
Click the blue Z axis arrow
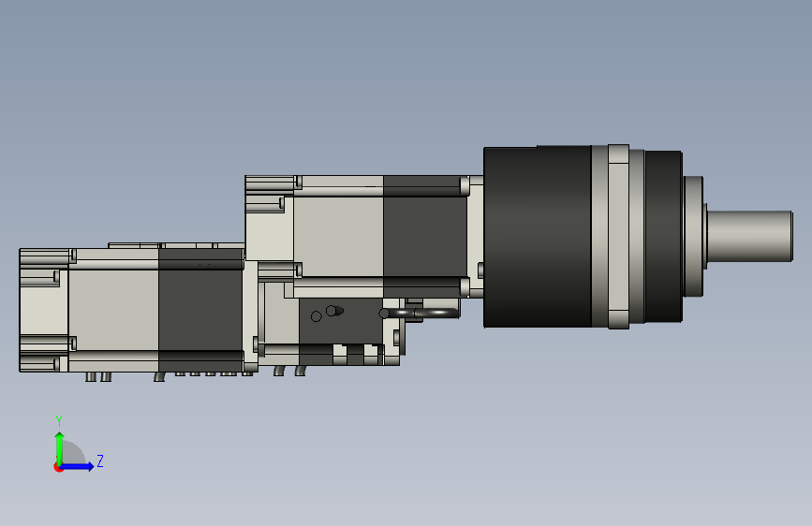tap(78, 466)
